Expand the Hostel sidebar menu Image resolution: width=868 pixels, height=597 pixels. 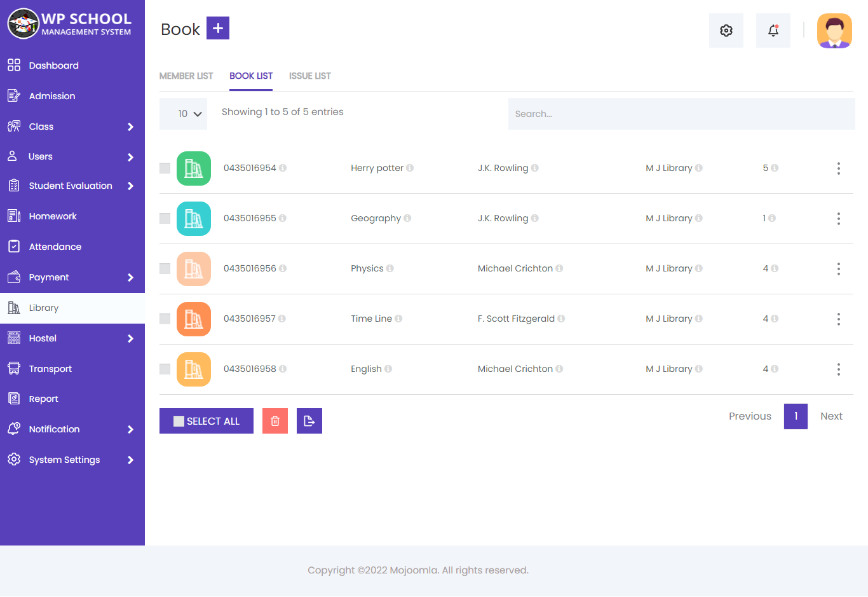[130, 338]
